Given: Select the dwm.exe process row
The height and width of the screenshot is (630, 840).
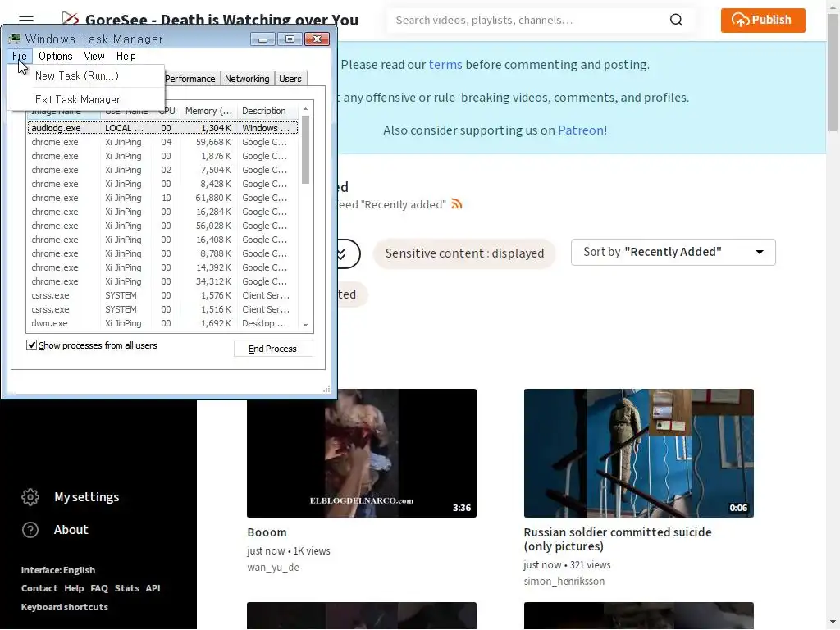Looking at the screenshot, I should (x=162, y=323).
